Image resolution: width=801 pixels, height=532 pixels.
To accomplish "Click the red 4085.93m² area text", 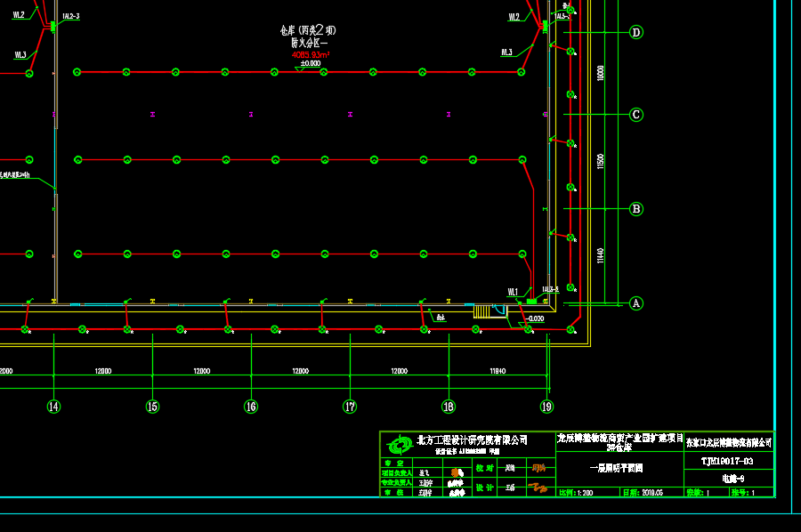I will [x=311, y=54].
